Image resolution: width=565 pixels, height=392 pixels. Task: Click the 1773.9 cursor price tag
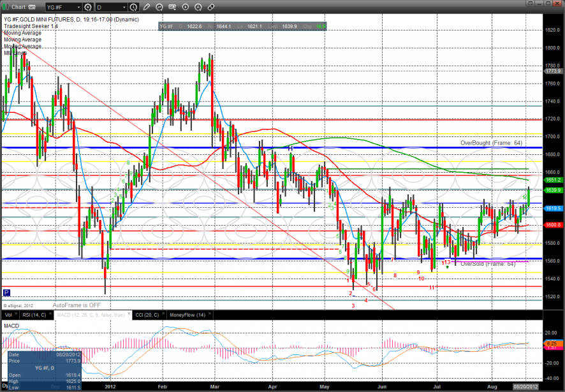tap(553, 71)
